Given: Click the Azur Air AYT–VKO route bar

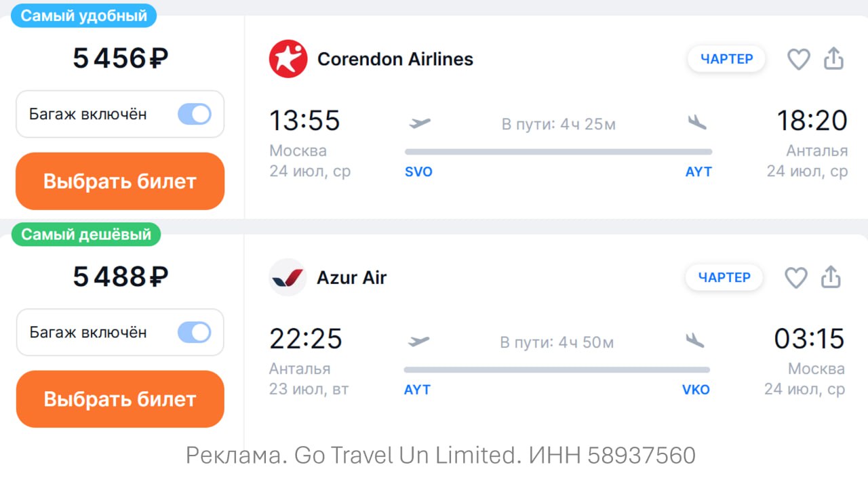Looking at the screenshot, I should [557, 370].
